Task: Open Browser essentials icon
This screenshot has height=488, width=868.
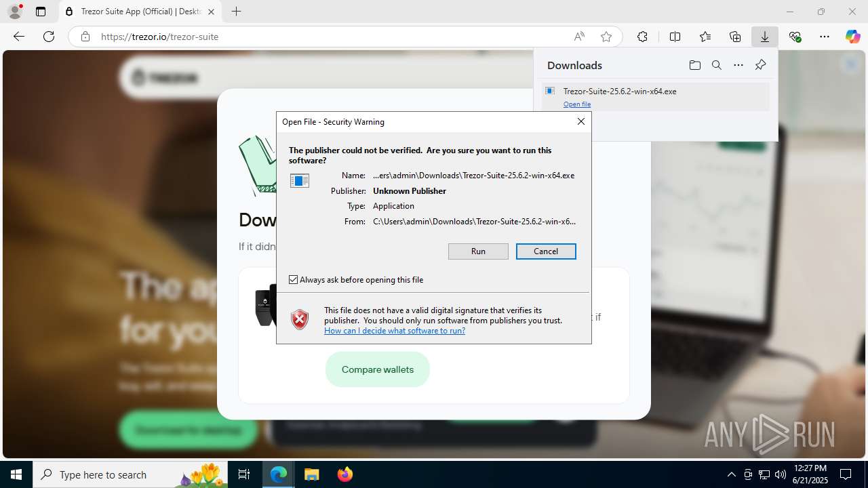Action: 795,37
